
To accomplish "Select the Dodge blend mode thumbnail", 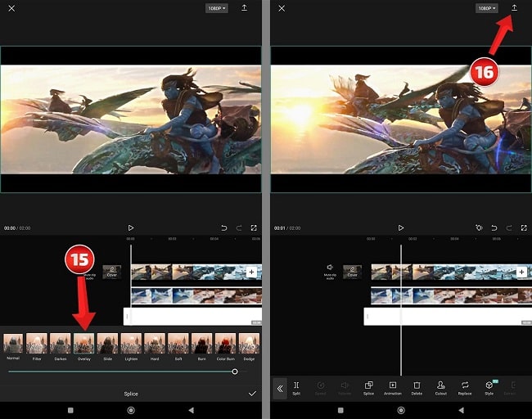I will tap(249, 344).
